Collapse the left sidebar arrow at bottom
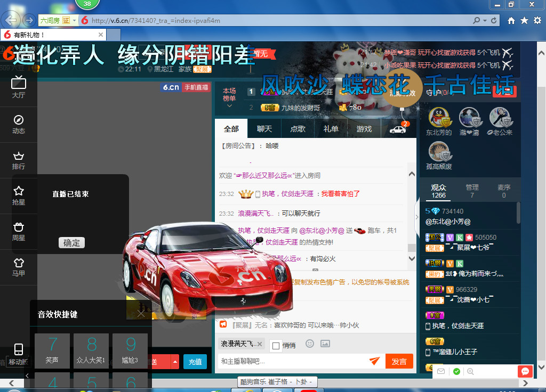Viewport: 546px width, 392px height. point(27,375)
